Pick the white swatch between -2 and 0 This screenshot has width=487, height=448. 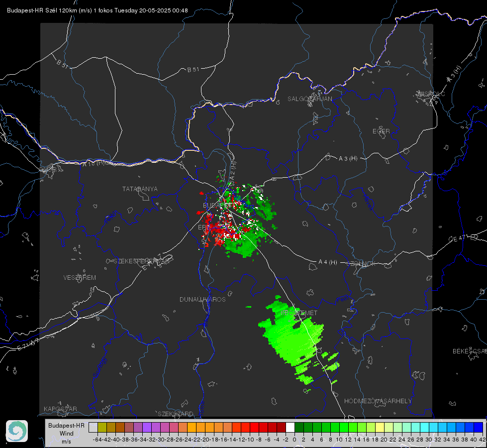tap(290, 427)
